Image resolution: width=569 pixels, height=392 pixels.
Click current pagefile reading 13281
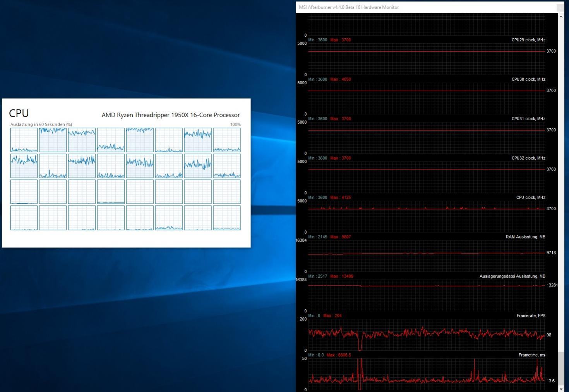(x=552, y=285)
